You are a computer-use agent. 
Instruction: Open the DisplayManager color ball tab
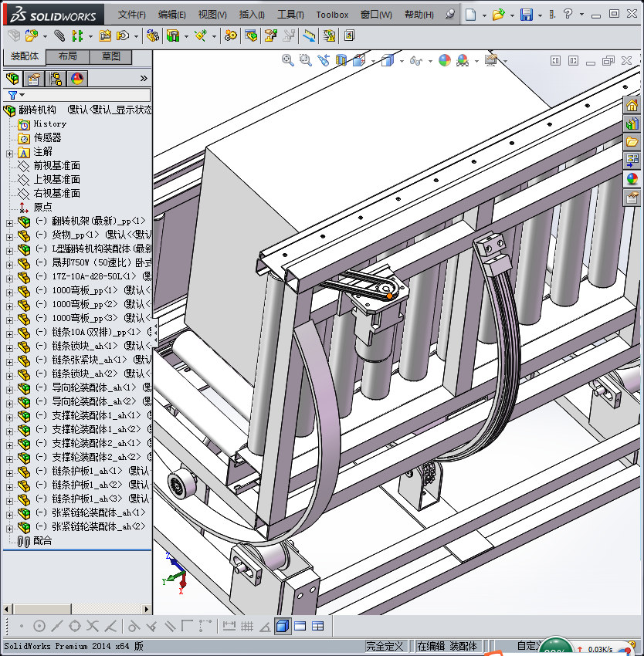76,79
